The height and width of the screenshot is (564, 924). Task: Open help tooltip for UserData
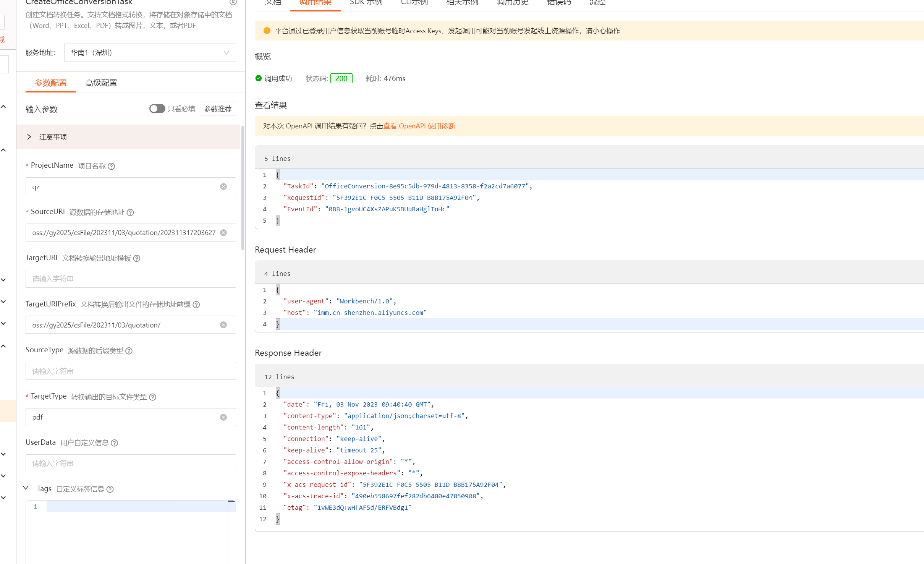click(x=114, y=443)
